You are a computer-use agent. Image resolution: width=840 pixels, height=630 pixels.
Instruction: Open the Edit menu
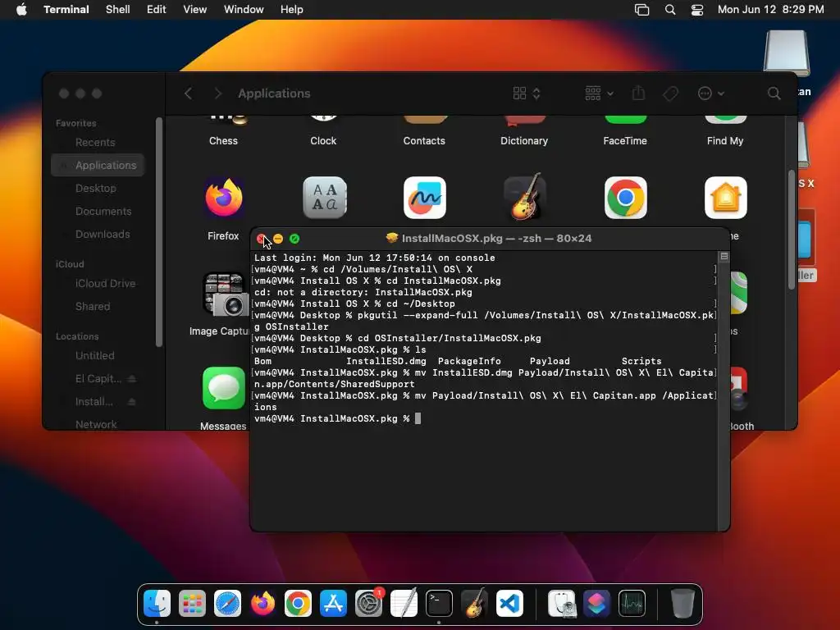point(157,10)
